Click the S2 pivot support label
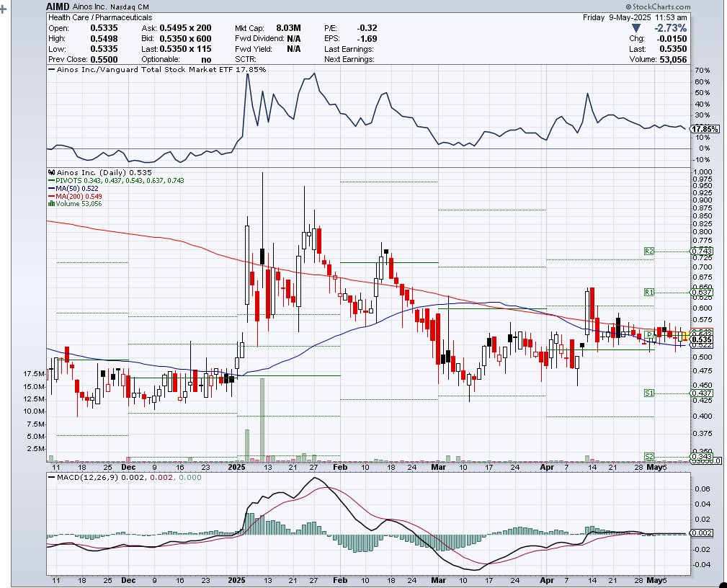The image size is (727, 588). click(649, 456)
